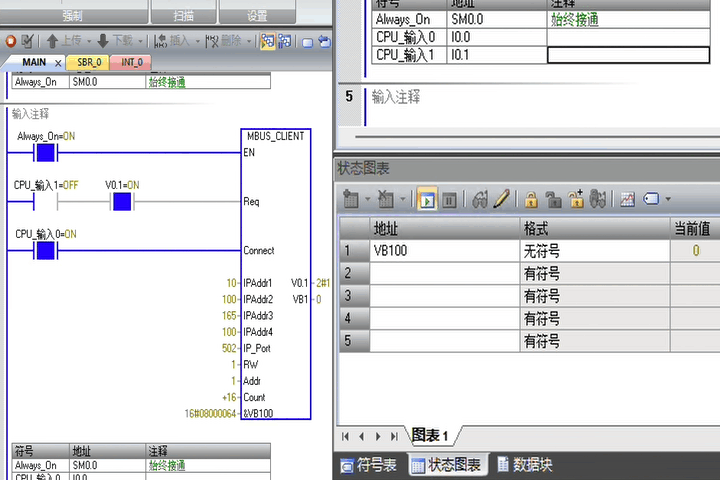Click the unforce open lock icon
The height and width of the screenshot is (480, 720).
tap(553, 200)
